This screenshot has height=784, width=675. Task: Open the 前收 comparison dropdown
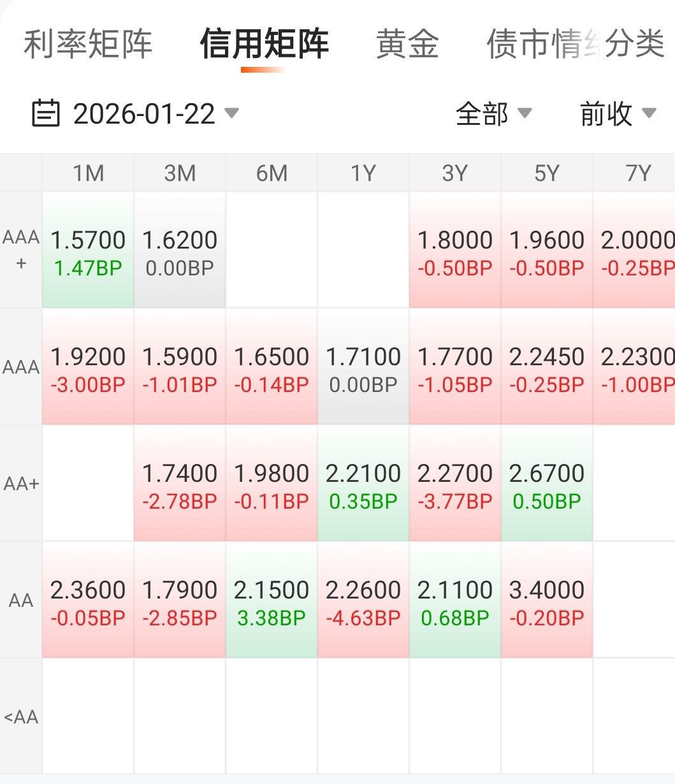617,114
